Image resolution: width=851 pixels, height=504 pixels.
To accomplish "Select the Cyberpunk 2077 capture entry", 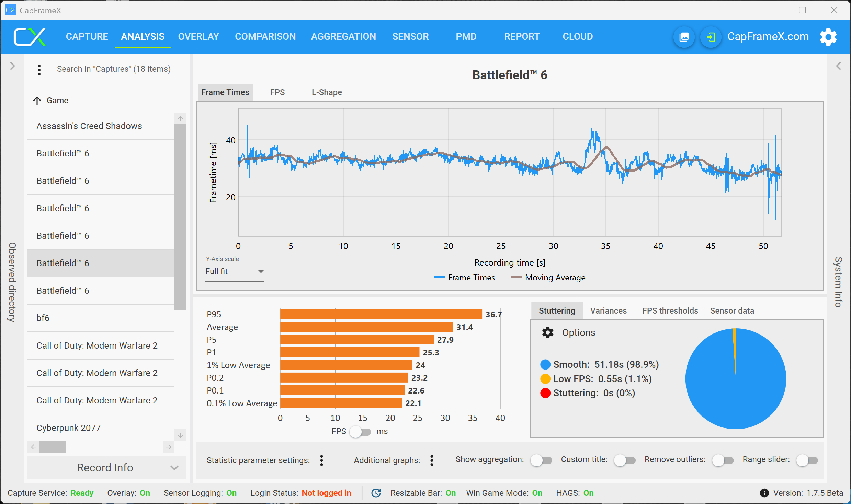I will [x=68, y=427].
